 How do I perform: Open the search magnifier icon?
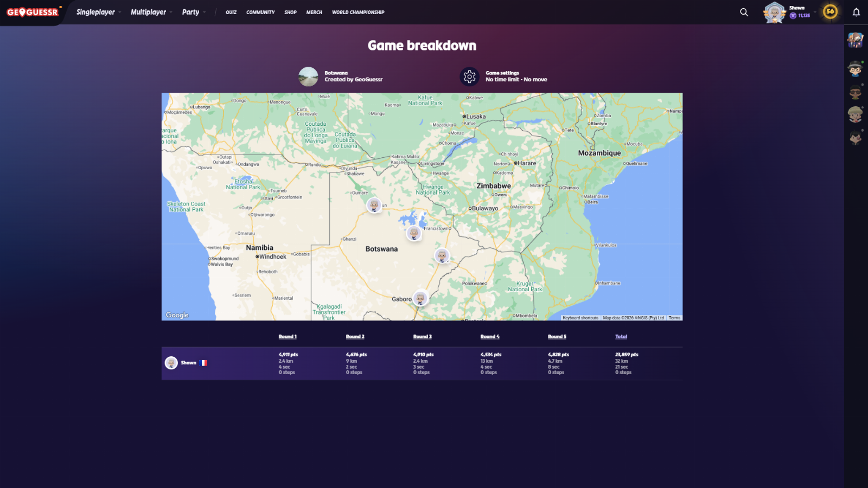(x=744, y=12)
